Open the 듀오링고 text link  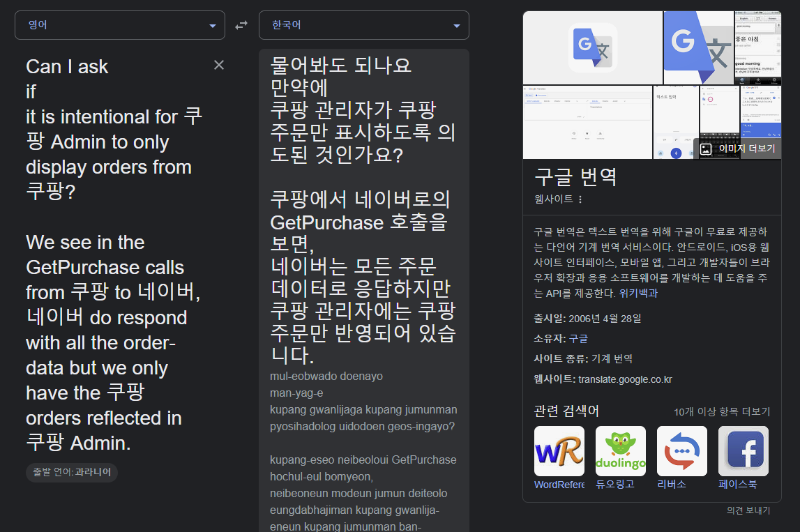point(615,484)
